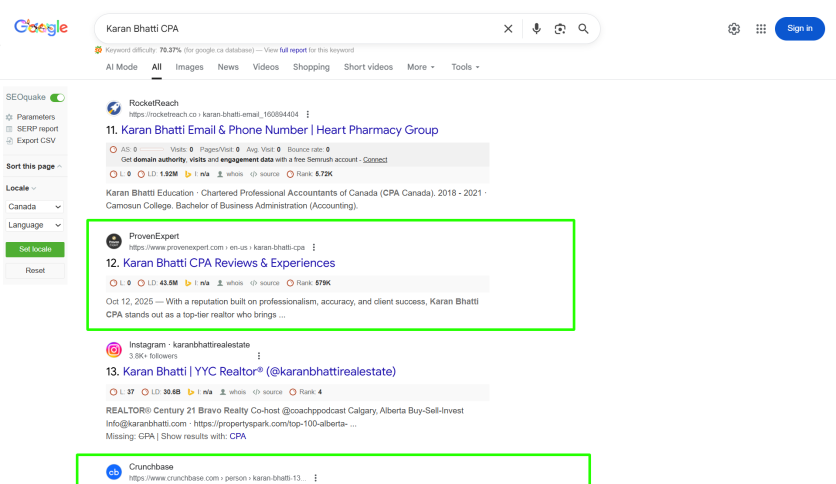
Task: Switch to Shopping tab
Action: coord(311,67)
